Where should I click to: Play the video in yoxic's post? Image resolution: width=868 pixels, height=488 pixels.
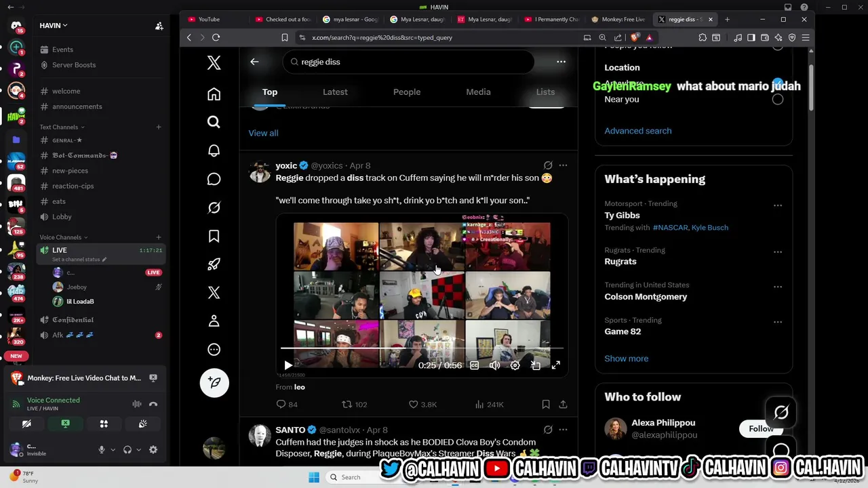288,365
